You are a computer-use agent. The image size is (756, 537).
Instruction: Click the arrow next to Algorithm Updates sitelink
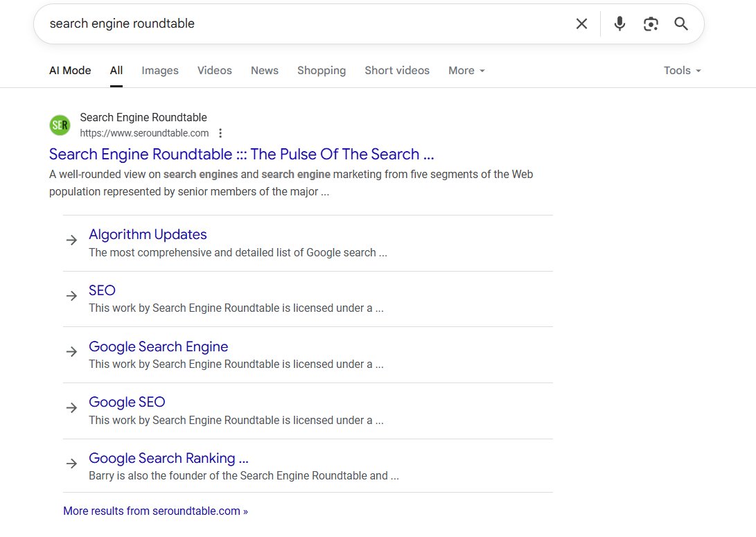[x=71, y=240]
